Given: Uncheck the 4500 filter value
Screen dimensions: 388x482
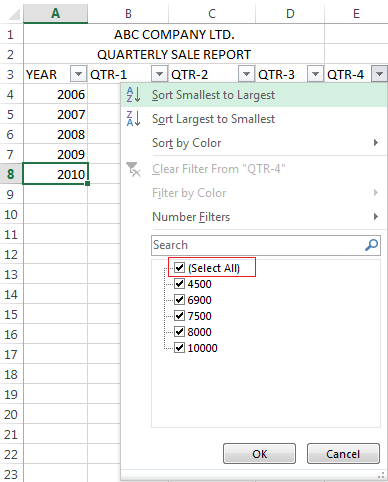Looking at the screenshot, I should pos(179,284).
